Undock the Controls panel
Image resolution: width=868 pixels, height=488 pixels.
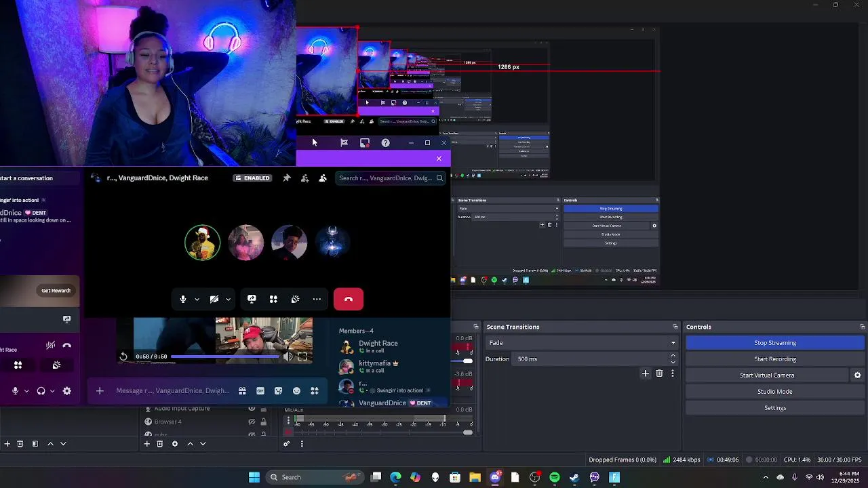pos(862,327)
